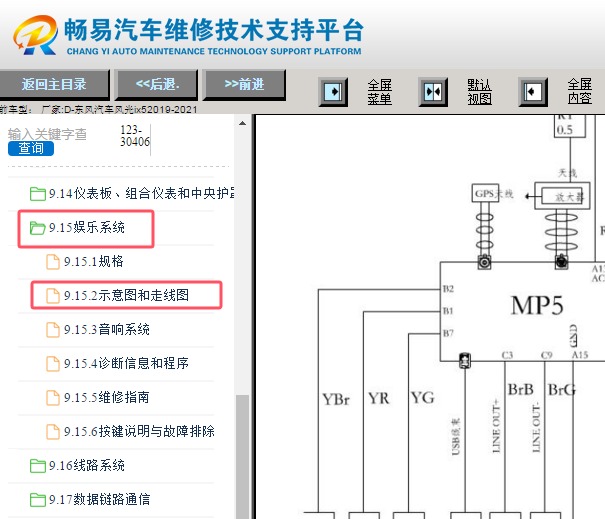Click the BrB wire label
605x519 pixels.
tap(521, 389)
